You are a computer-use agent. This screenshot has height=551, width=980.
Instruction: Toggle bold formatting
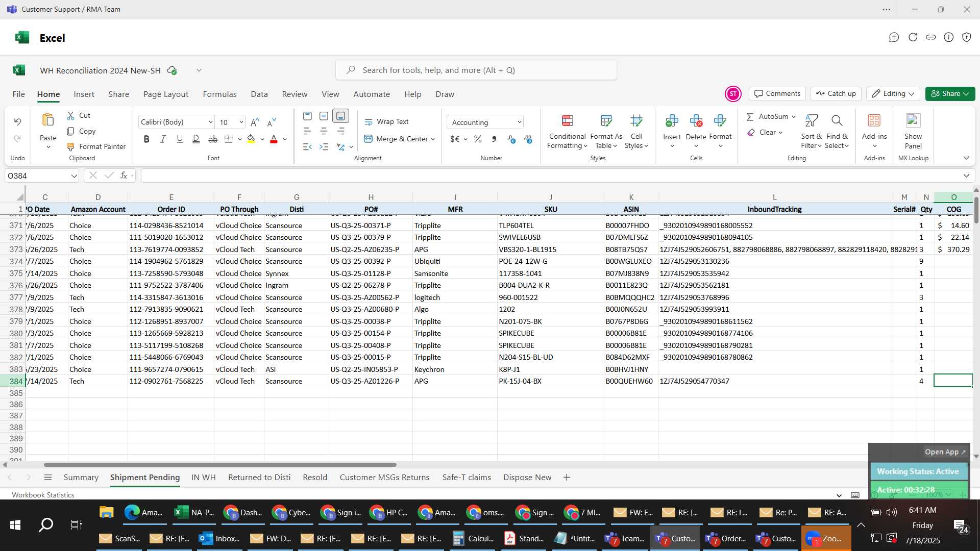146,139
